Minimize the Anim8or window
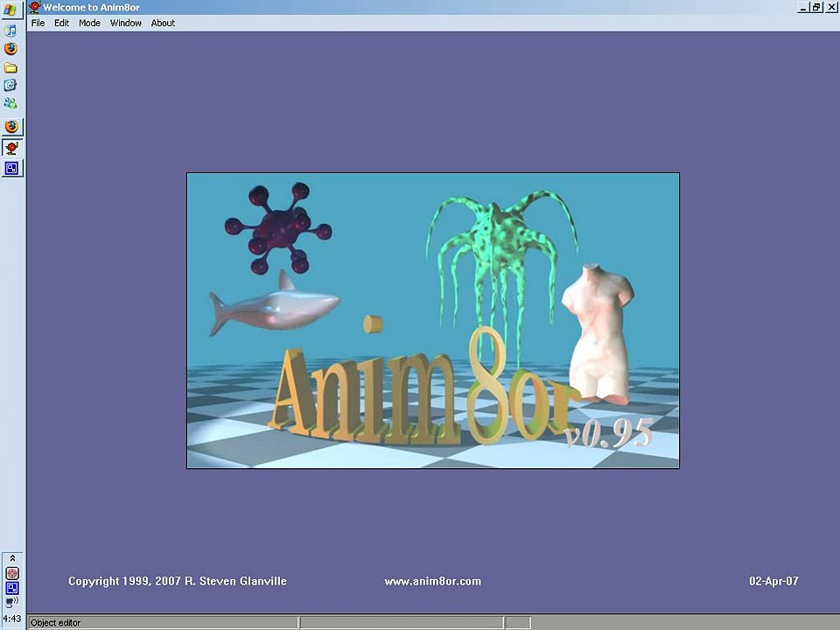Screen dimensions: 840x630 point(802,7)
